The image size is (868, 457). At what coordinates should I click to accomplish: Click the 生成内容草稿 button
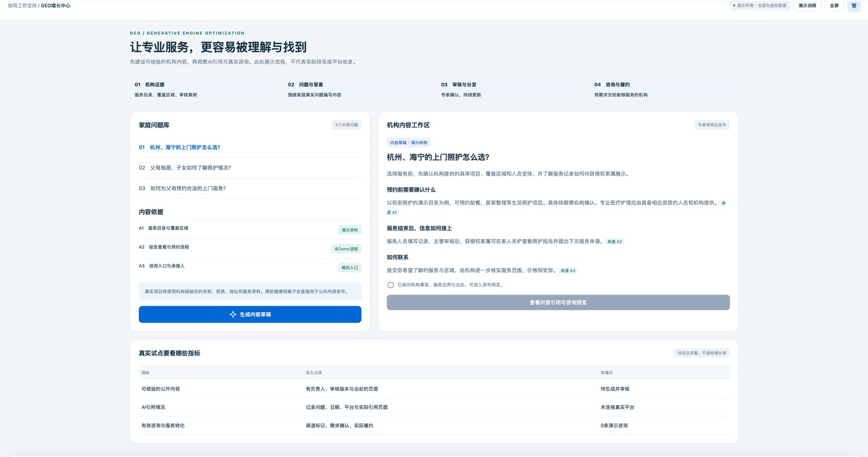tap(250, 315)
